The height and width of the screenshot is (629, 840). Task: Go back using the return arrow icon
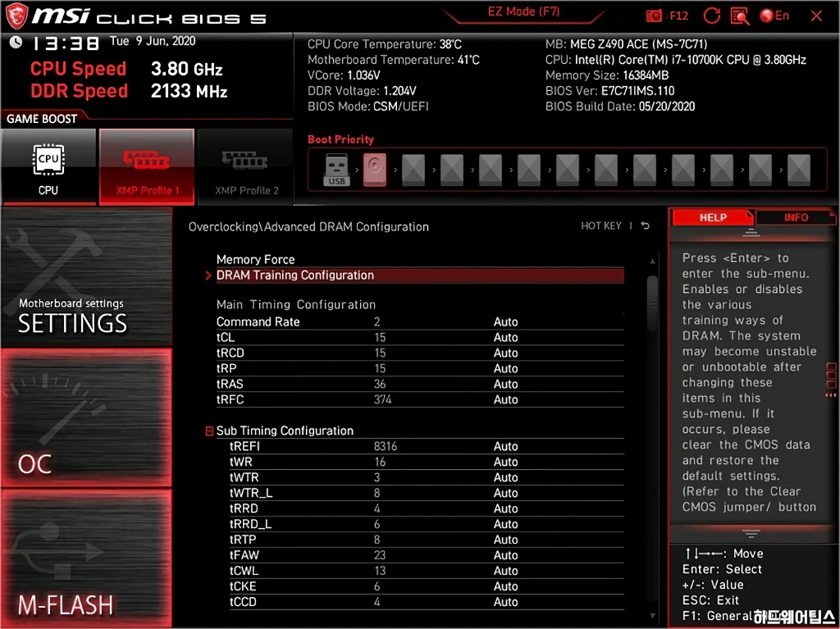tap(645, 226)
